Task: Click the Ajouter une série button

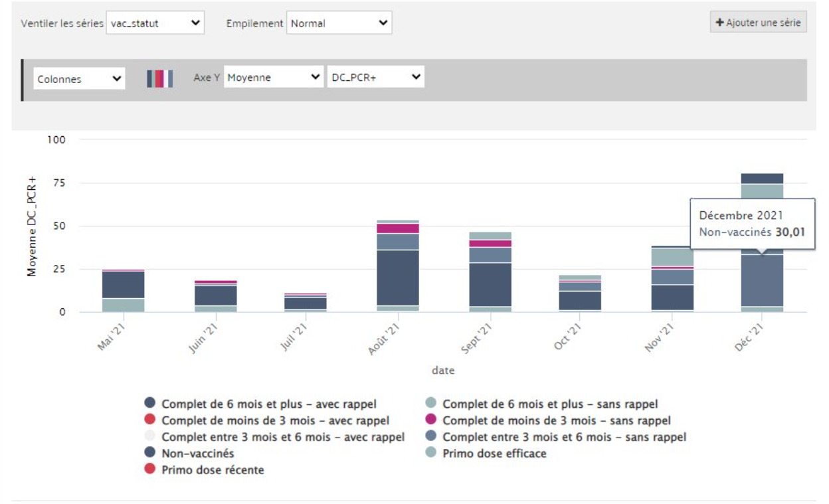Action: point(758,22)
